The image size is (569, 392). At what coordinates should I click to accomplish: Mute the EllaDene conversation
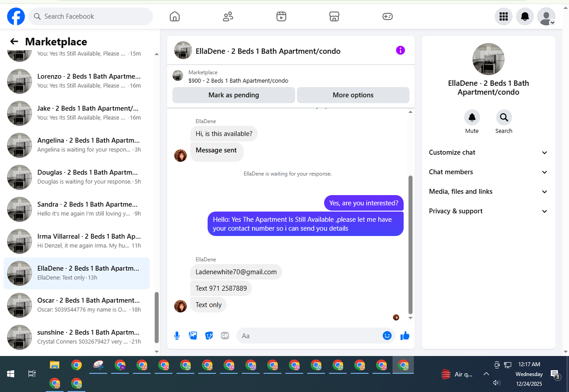472,117
